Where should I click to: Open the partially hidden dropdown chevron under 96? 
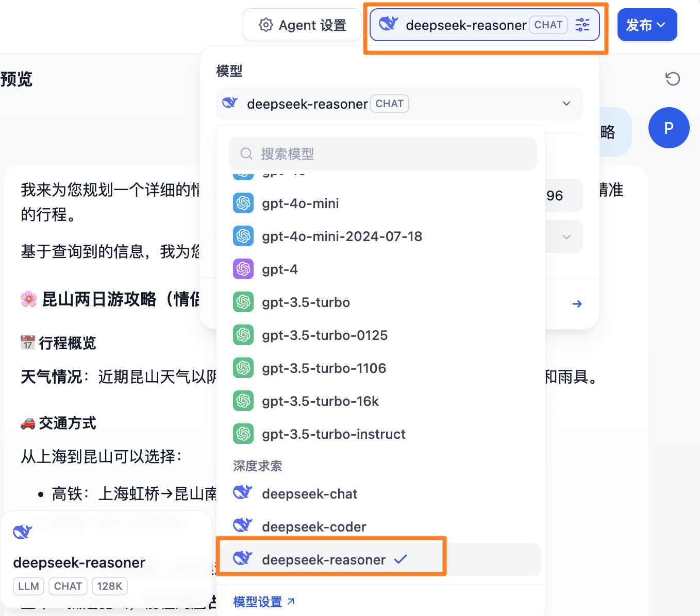(x=566, y=237)
